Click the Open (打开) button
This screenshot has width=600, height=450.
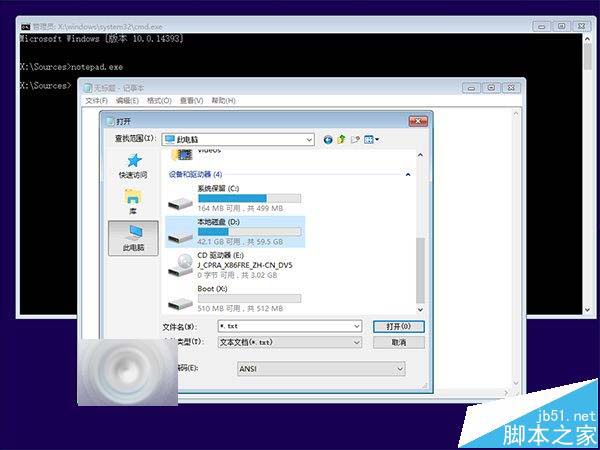click(x=398, y=326)
